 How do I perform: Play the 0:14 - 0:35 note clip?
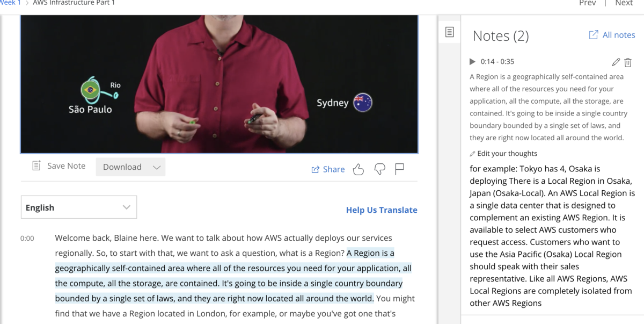pyautogui.click(x=472, y=62)
